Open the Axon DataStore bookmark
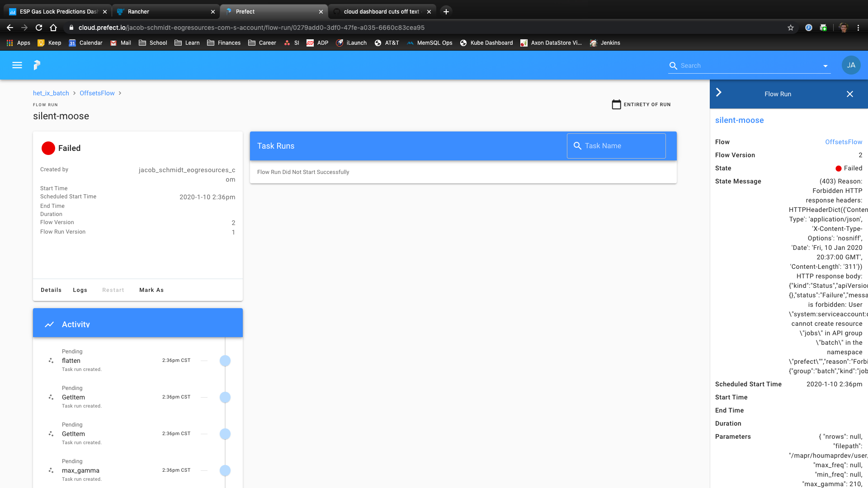Image resolution: width=868 pixels, height=488 pixels. [x=551, y=43]
